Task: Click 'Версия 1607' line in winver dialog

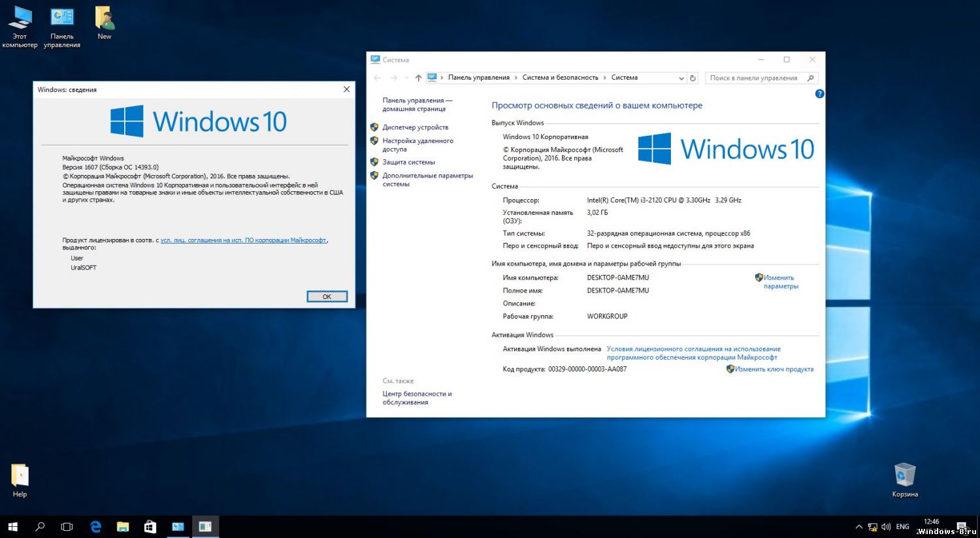Action: [110, 167]
